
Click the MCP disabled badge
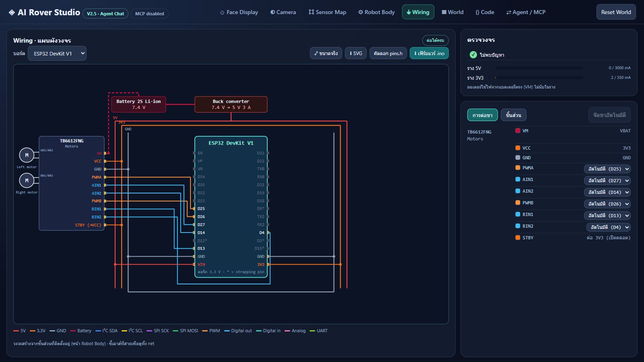pos(150,14)
